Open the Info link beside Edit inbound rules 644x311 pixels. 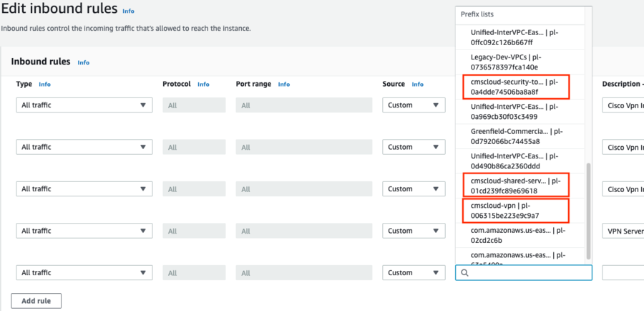[x=128, y=11]
